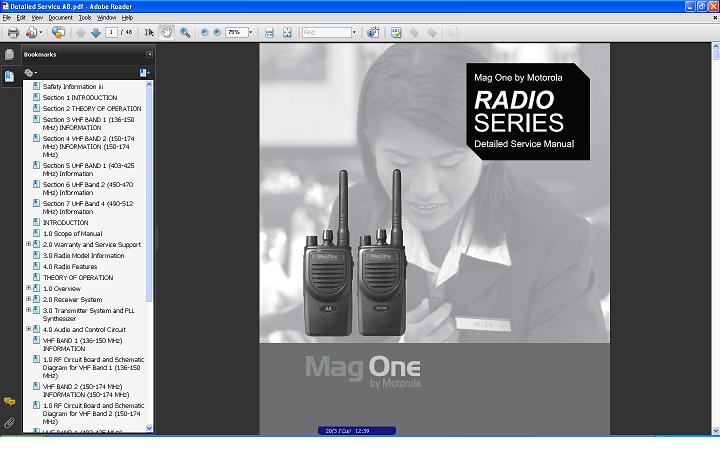
Task: Open the View menu
Action: click(37, 17)
